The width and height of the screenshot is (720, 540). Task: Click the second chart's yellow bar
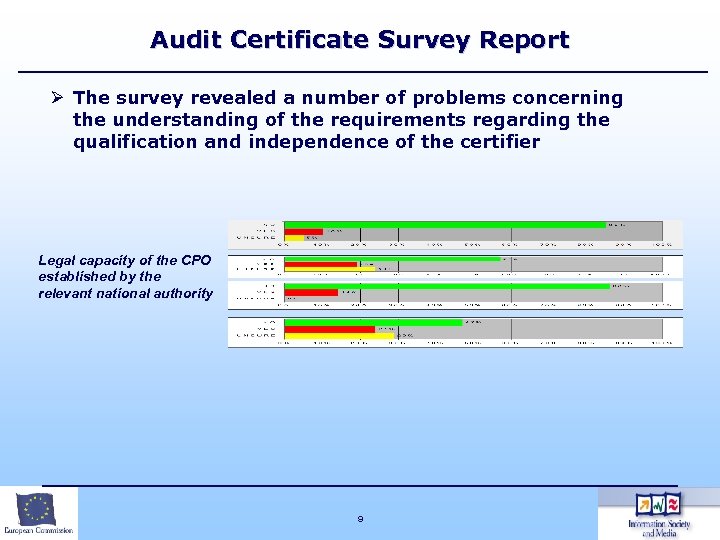click(330, 269)
